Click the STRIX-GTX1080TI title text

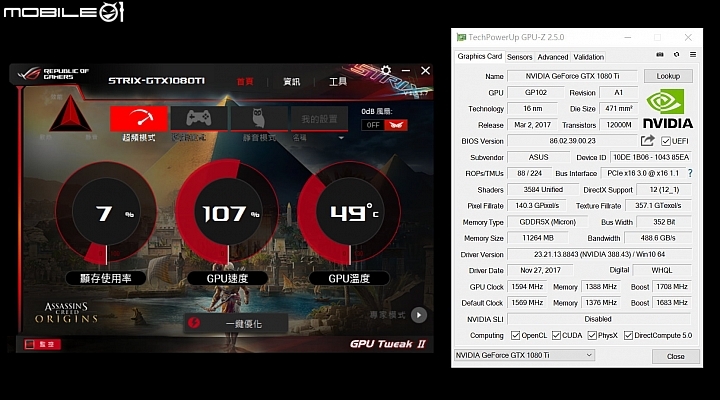[x=157, y=80]
